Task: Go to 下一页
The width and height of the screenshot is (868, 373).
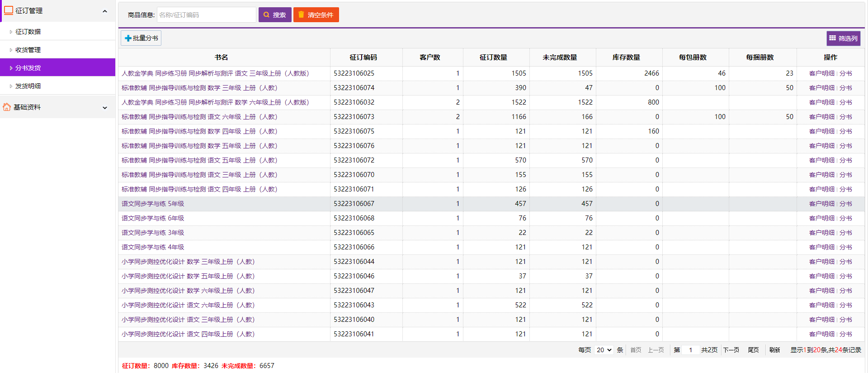Action: [x=731, y=350]
